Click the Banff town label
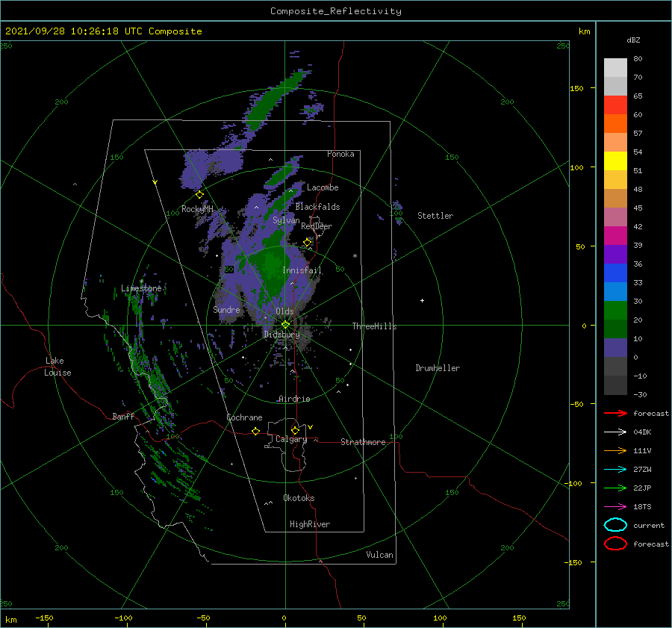Image resolution: width=672 pixels, height=628 pixels. [123, 416]
